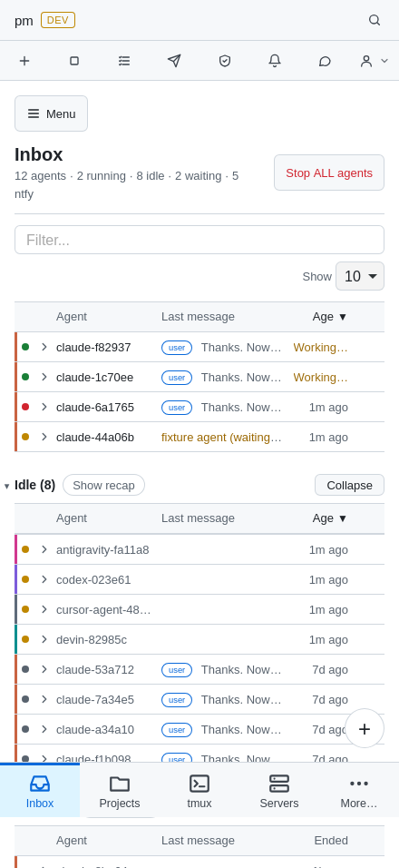Click Ended column header
This screenshot has width=399, height=868.
(x=331, y=841)
